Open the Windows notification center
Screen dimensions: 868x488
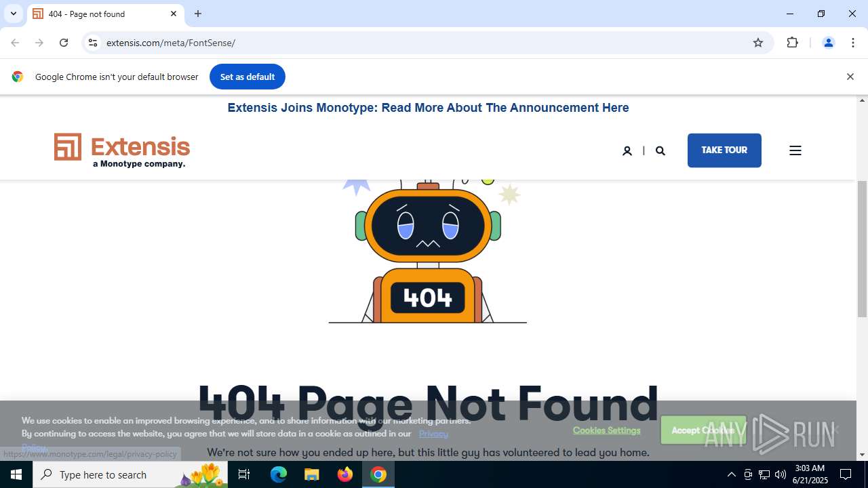tap(846, 474)
